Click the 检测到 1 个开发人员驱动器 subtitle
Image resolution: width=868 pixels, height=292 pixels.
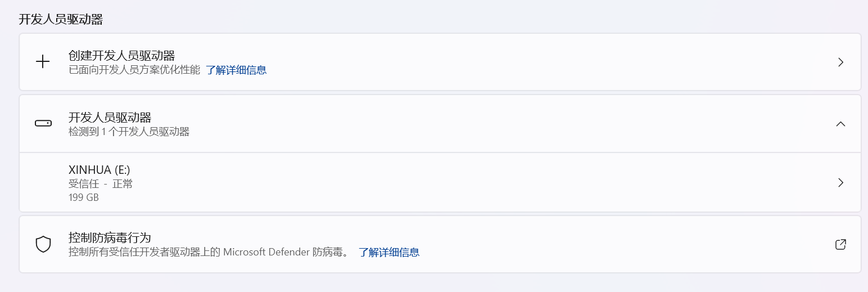click(129, 132)
